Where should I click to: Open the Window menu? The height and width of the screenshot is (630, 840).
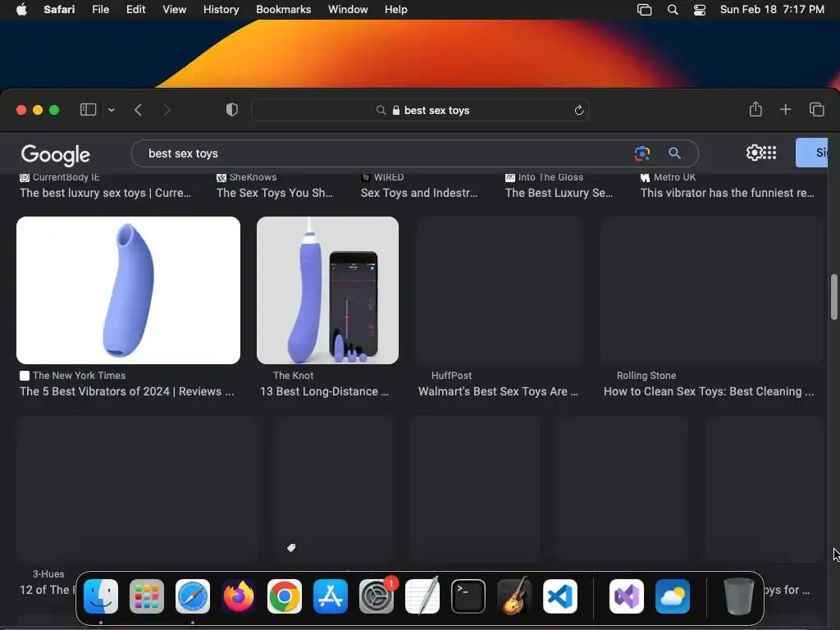[x=348, y=10]
